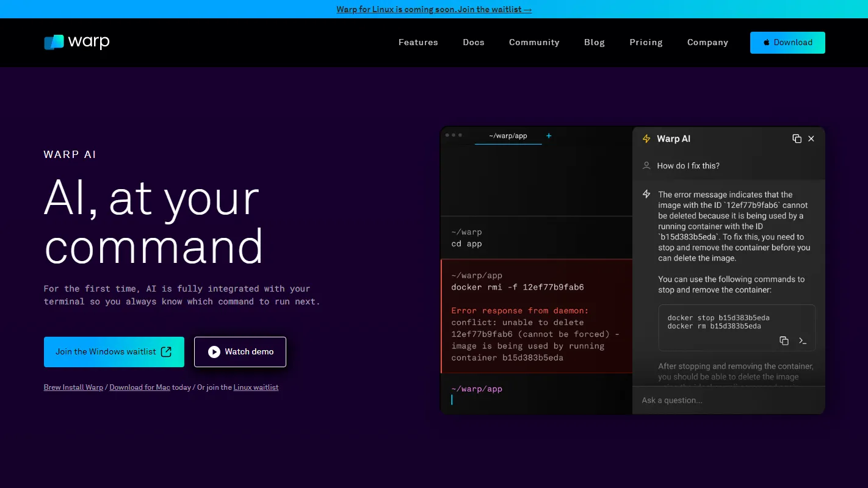Click the Warp AI lightning bolt icon
868x488 pixels.
pyautogui.click(x=646, y=139)
